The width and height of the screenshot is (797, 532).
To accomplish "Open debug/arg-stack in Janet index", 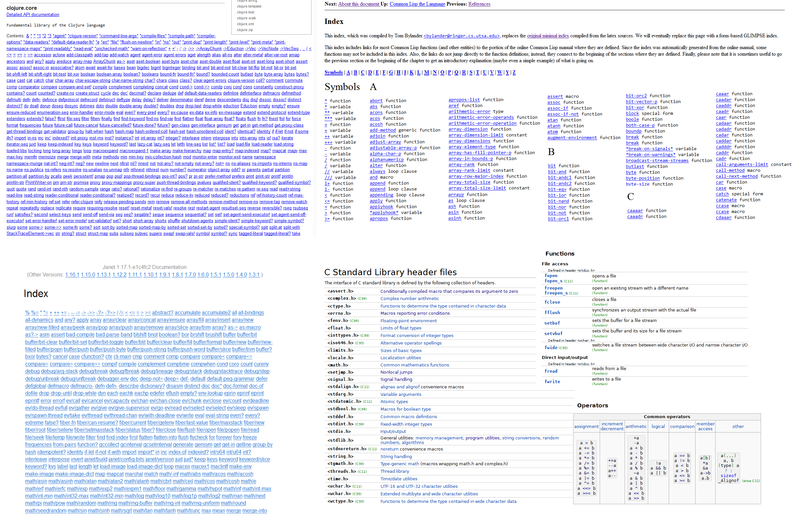I will (59, 372).
